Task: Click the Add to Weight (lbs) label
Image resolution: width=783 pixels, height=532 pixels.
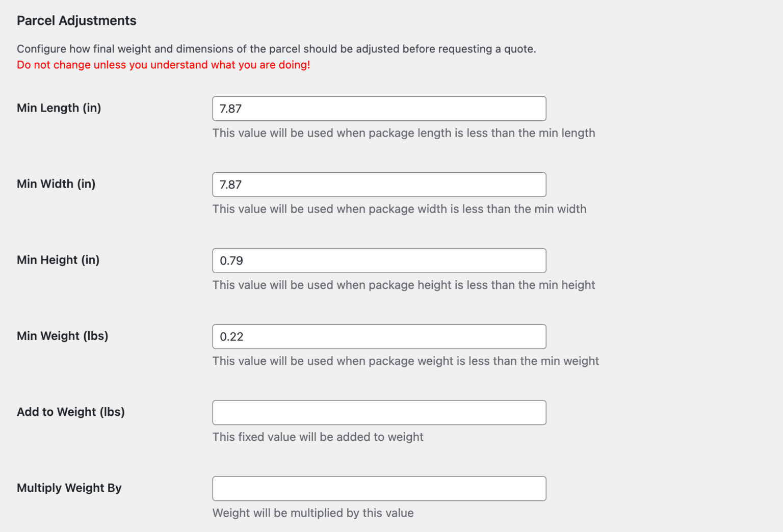Action: coord(71,411)
